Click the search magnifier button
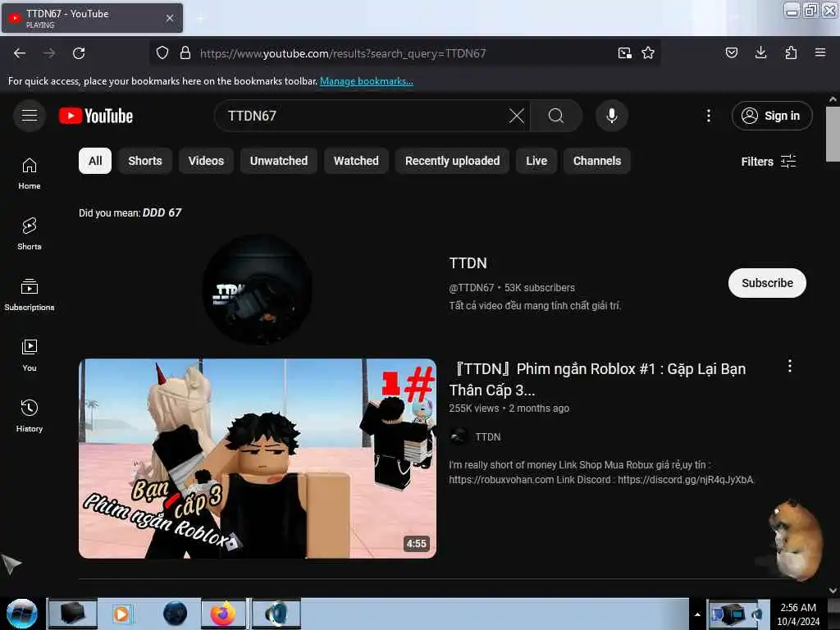Viewport: 840px width, 630px height. (x=556, y=116)
